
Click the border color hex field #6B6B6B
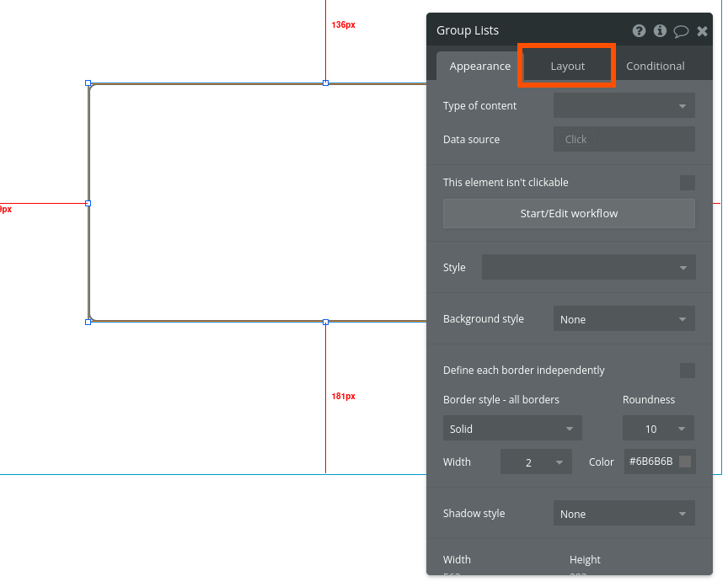click(x=650, y=462)
